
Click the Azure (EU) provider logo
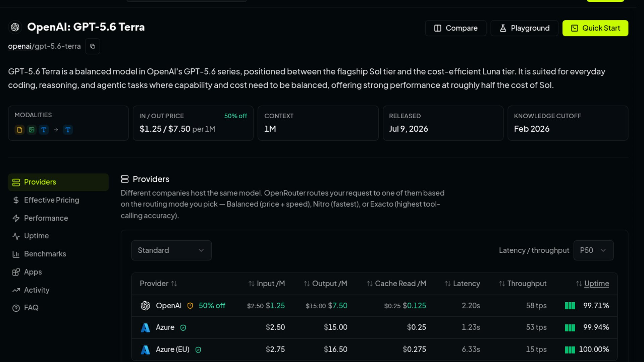pyautogui.click(x=145, y=350)
